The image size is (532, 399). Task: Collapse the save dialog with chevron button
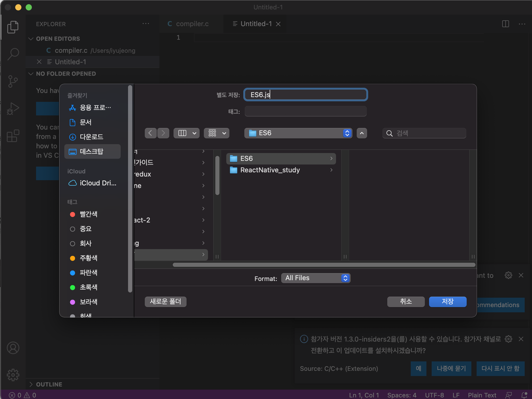[x=362, y=133]
